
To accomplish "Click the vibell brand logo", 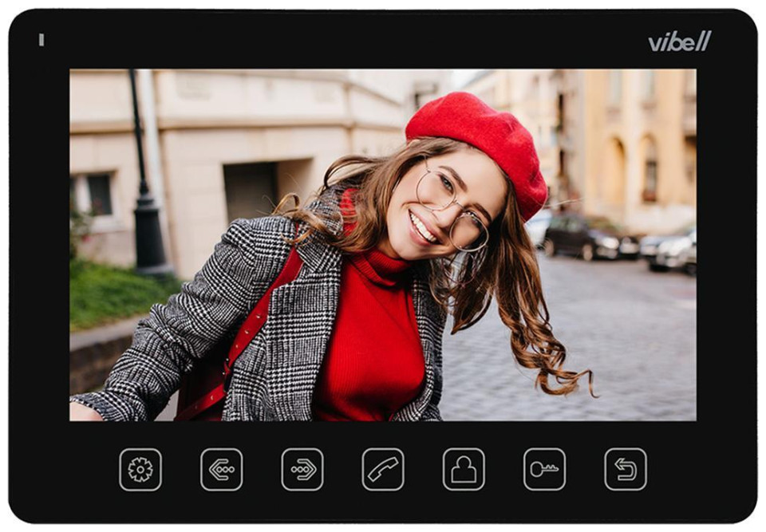I will coord(680,41).
